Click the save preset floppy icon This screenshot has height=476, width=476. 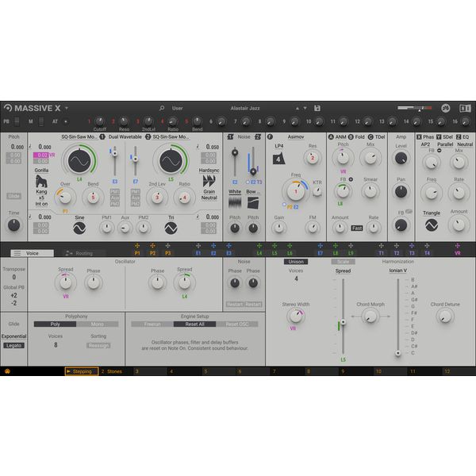pyautogui.click(x=317, y=108)
